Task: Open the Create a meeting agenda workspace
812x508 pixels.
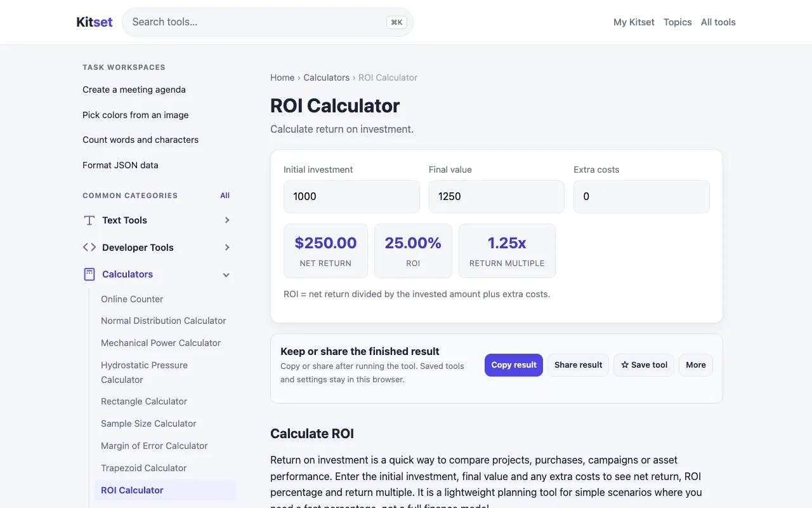Action: point(134,90)
